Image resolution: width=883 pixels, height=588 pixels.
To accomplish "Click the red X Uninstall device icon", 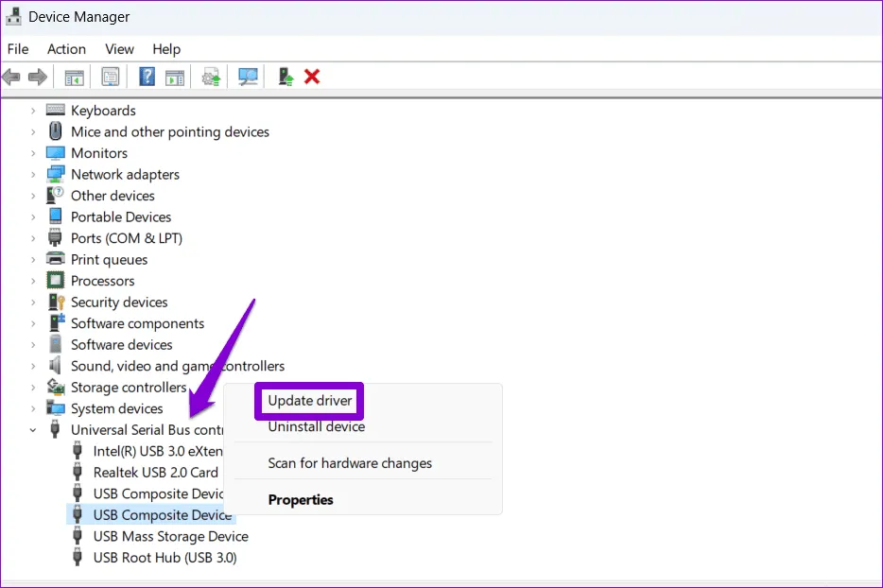I will pyautogui.click(x=312, y=77).
